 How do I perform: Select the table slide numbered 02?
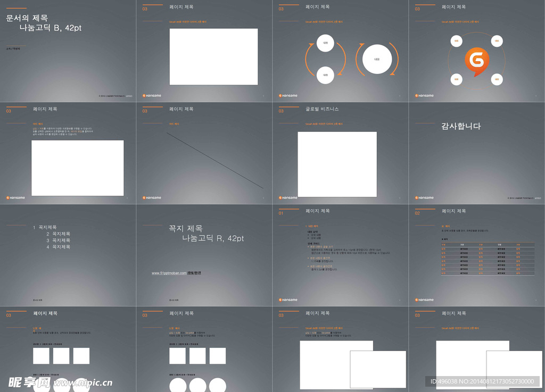point(477,255)
